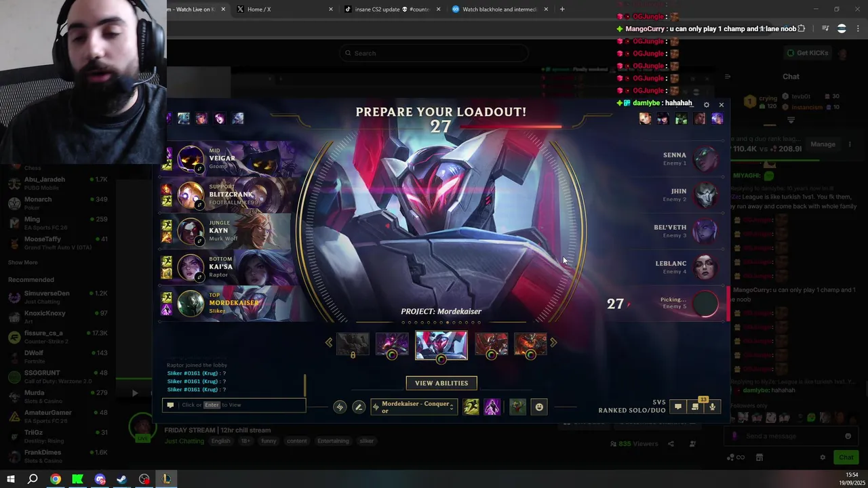
Task: Open chroma selector under PROJECT skin thumbnail
Action: pos(441,359)
